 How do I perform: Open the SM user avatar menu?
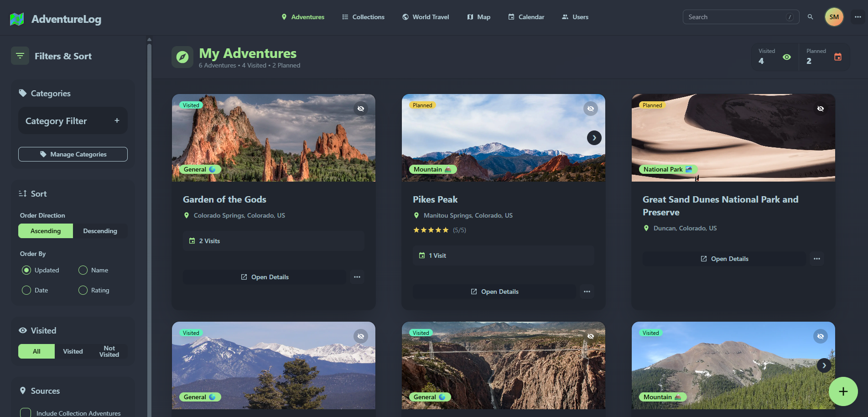click(x=834, y=17)
